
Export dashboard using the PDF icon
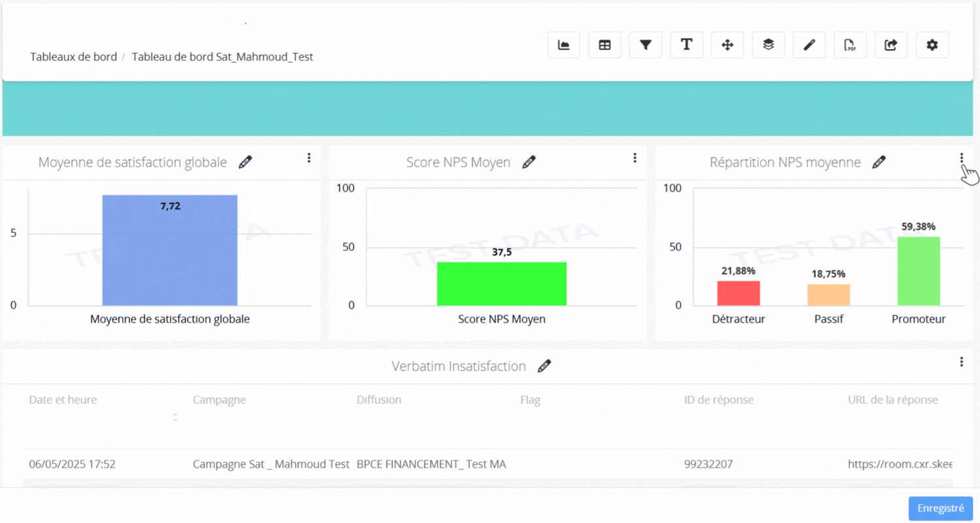coord(850,45)
